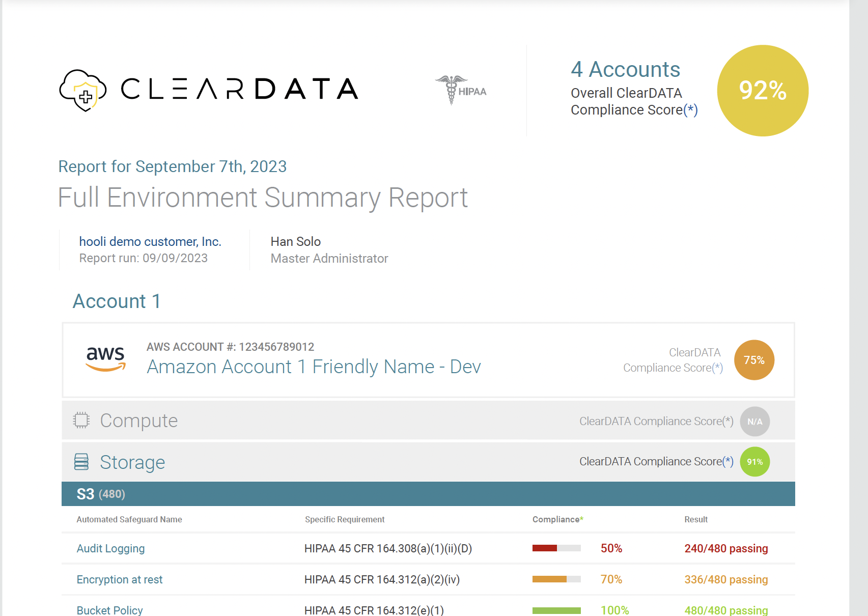The image size is (868, 616).
Task: Click Full Environment Summary Report title
Action: [x=263, y=198]
